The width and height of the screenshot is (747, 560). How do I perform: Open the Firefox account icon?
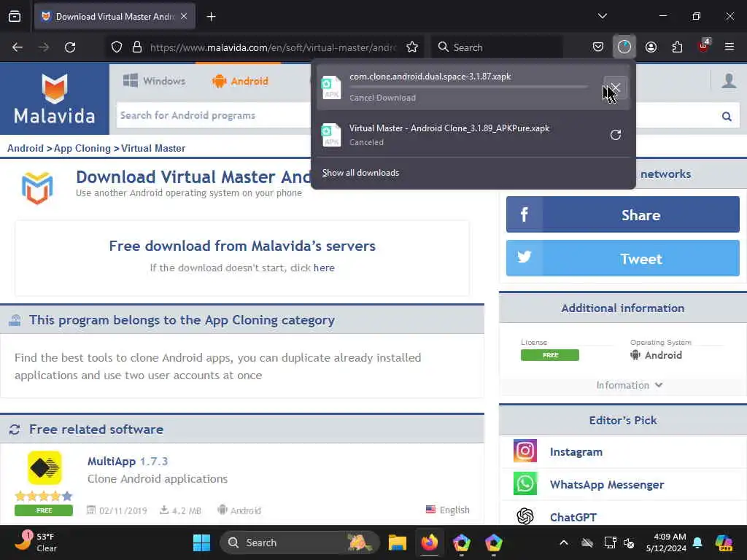pos(651,47)
